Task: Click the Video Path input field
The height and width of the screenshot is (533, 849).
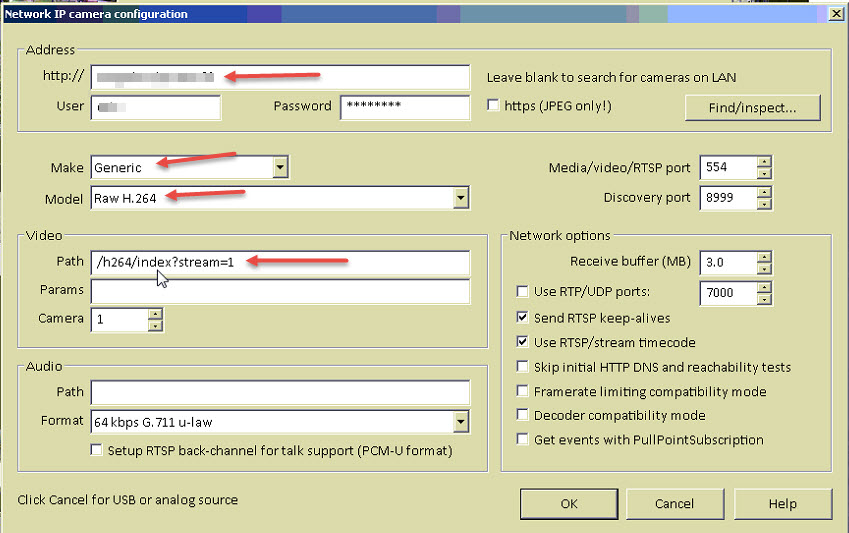Action: (x=280, y=263)
